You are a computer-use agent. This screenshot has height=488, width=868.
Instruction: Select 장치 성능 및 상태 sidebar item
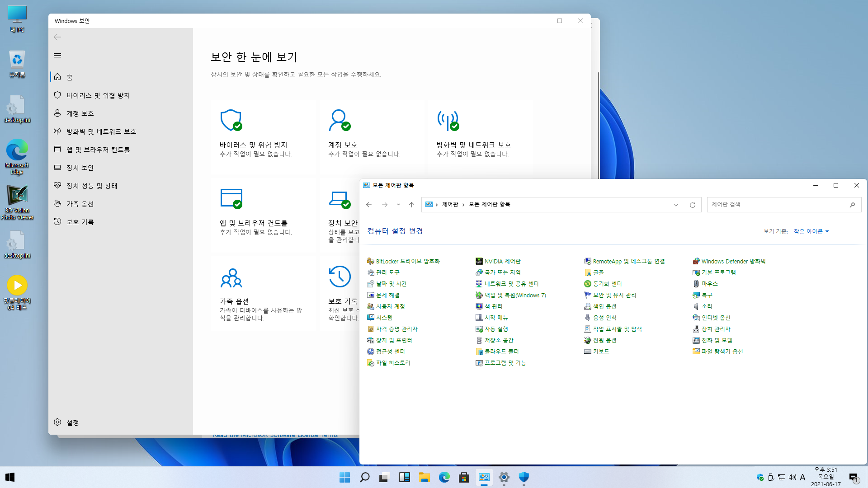tap(121, 186)
